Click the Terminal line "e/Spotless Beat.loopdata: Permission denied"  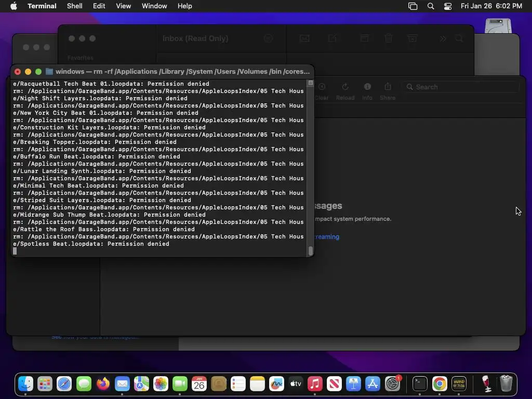point(91,244)
